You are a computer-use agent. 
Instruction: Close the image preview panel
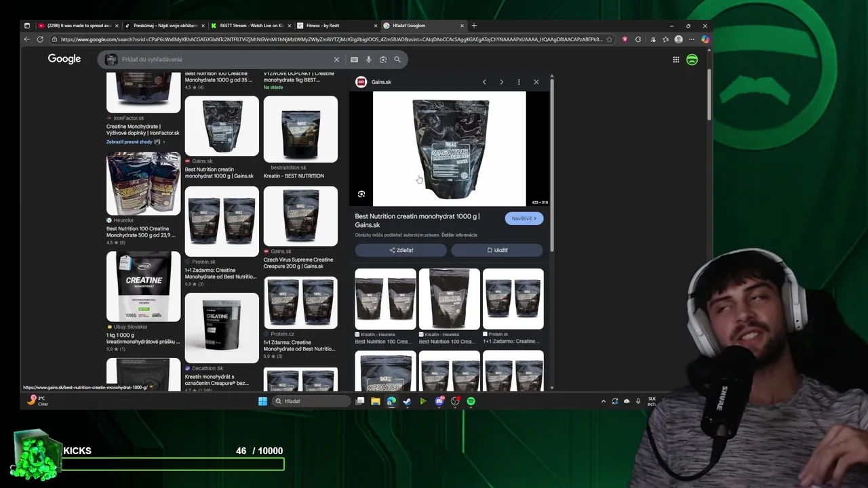(536, 82)
